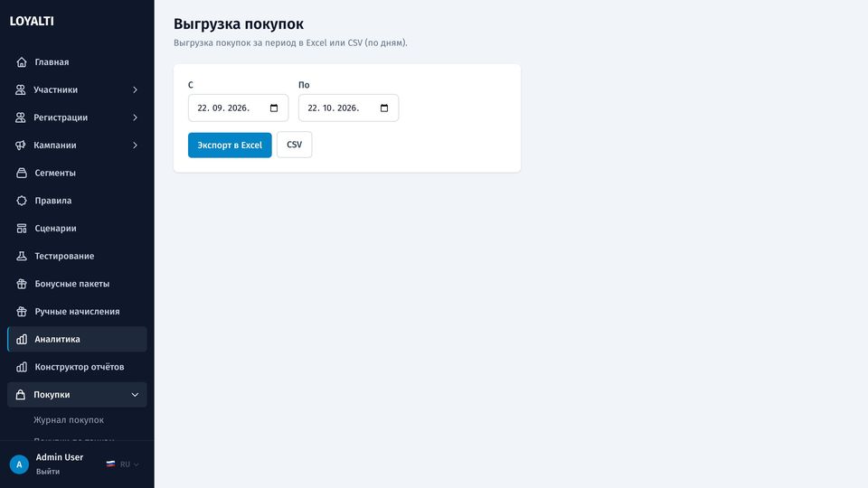Click the Выгрузка покупок heading

pos(239,23)
